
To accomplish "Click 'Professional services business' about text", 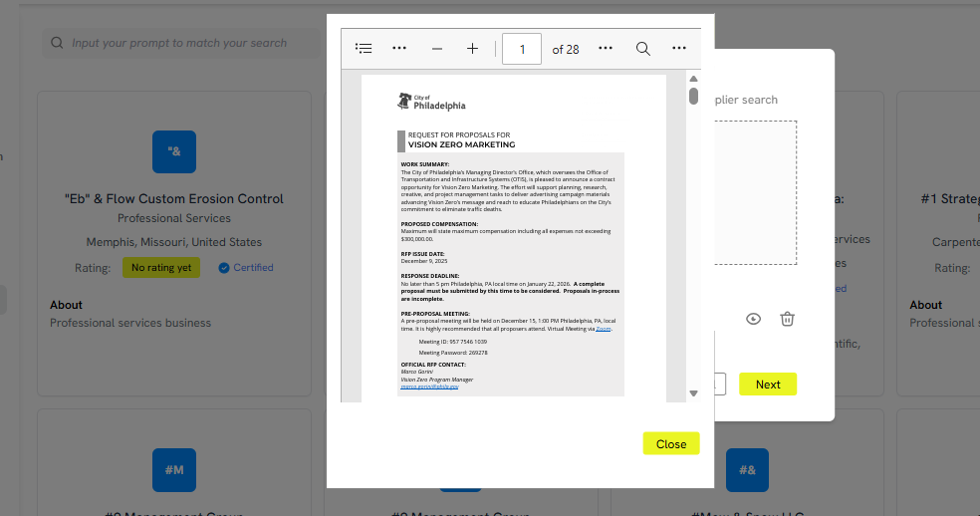I will (130, 323).
